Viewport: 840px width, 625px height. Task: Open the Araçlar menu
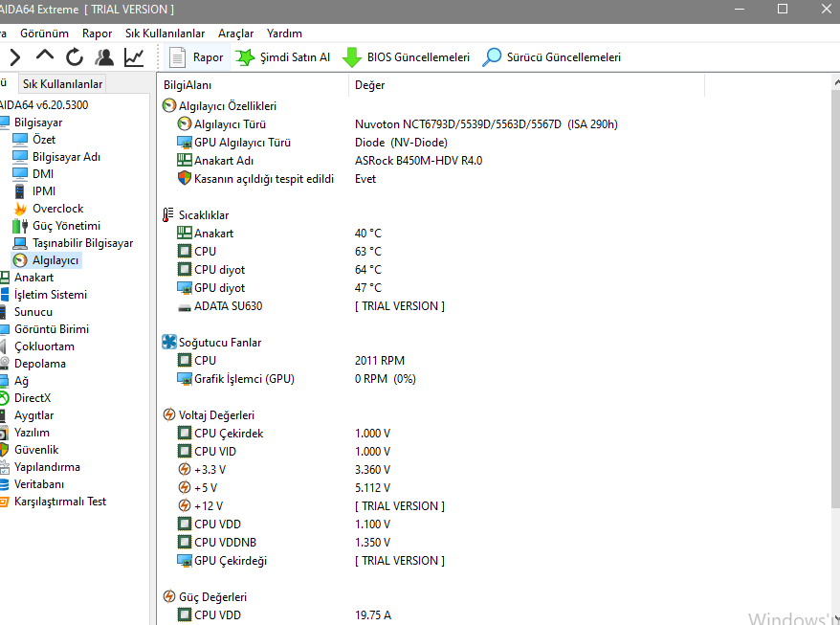click(x=235, y=33)
